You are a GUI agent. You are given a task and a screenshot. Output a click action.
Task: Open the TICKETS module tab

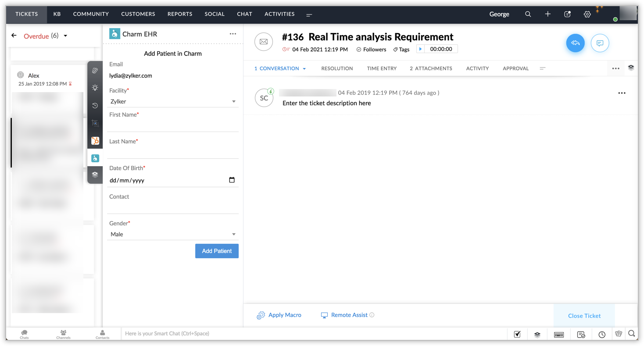(x=27, y=14)
